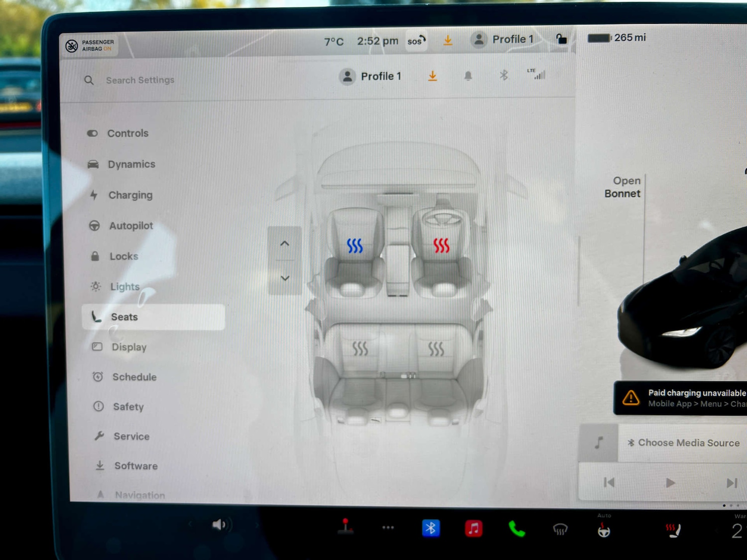The width and height of the screenshot is (747, 560).
Task: Toggle the rear left seat heater
Action: pyautogui.click(x=360, y=349)
